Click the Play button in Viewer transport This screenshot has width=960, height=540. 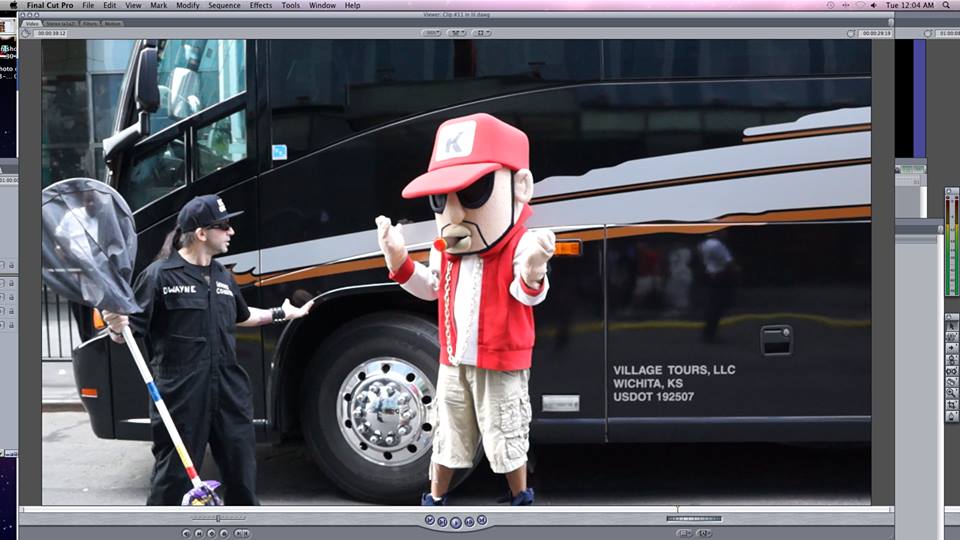coord(455,521)
